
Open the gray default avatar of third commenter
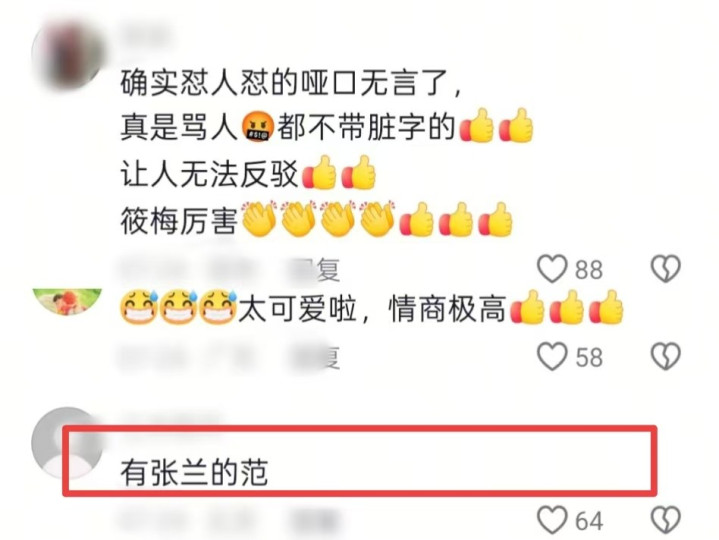tap(67, 443)
